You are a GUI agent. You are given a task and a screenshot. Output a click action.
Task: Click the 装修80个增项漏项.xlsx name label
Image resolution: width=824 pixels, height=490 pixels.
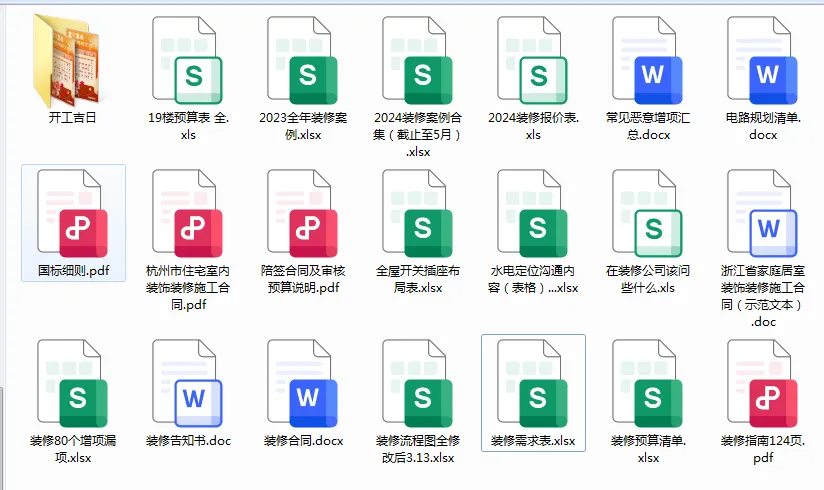click(x=73, y=449)
